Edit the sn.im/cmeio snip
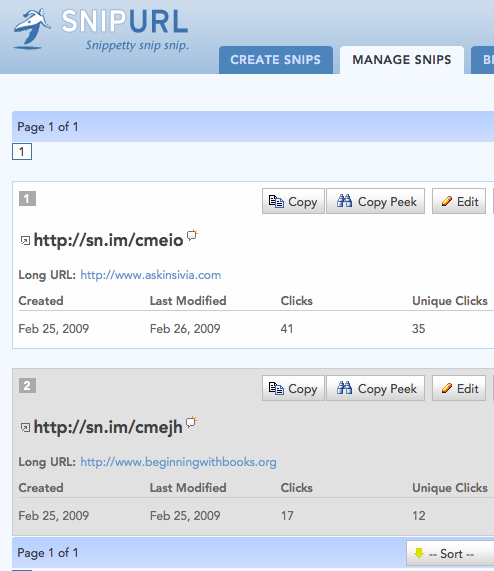 coord(459,201)
